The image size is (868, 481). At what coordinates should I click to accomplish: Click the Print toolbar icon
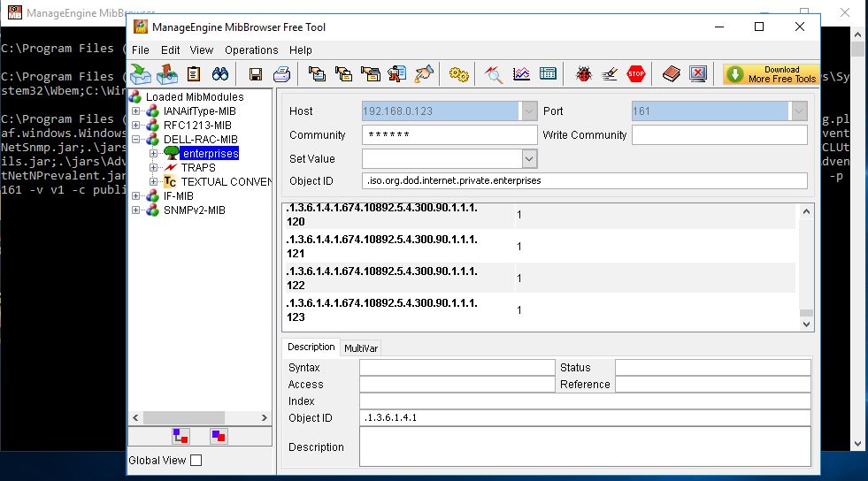(281, 73)
